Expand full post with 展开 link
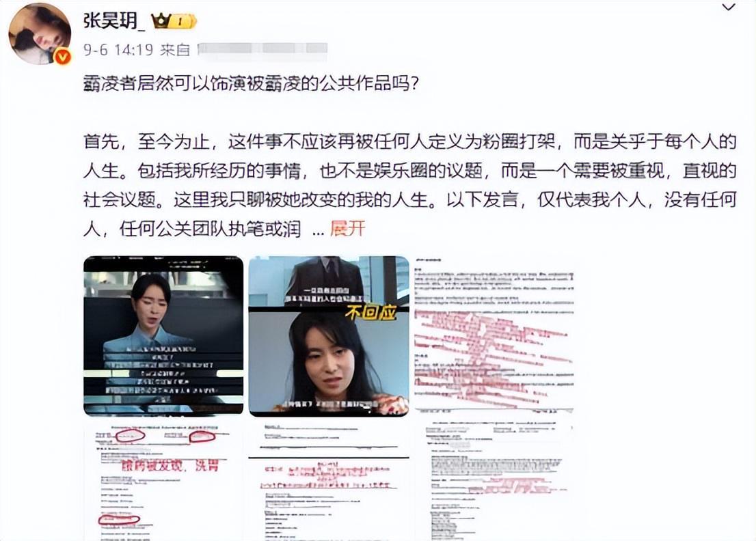 tap(348, 228)
